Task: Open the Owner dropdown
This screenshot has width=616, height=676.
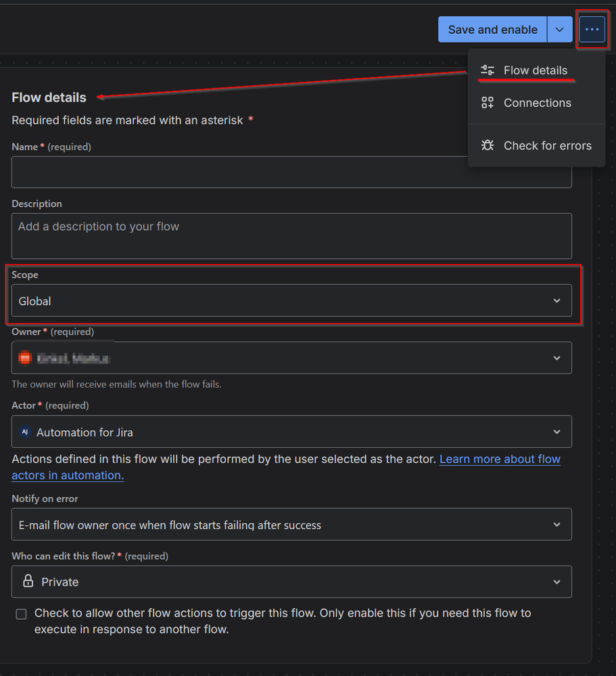Action: point(291,358)
